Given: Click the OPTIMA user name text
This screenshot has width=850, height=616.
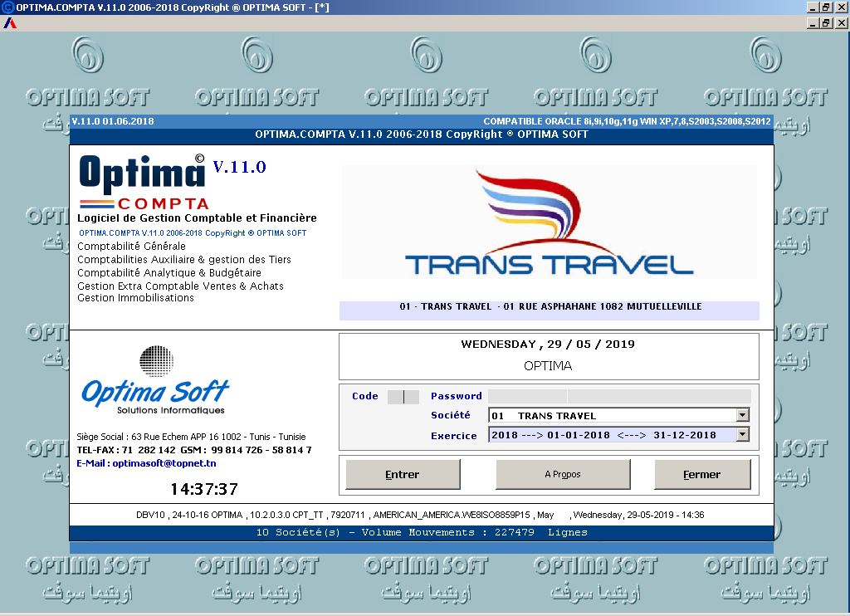Looking at the screenshot, I should point(548,365).
